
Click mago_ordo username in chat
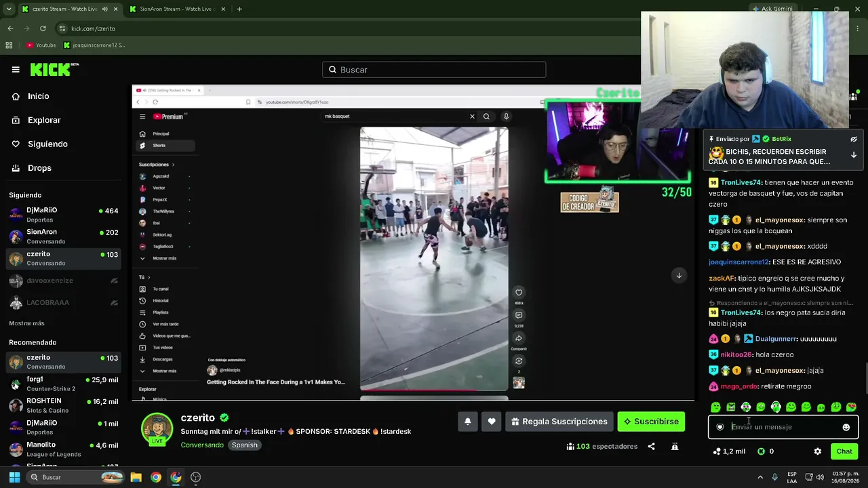(738, 386)
